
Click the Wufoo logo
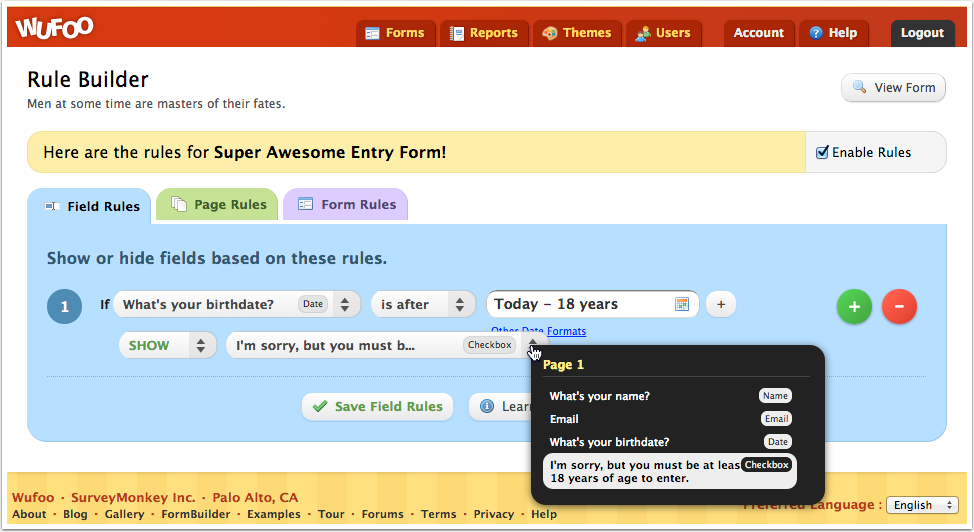(x=55, y=27)
